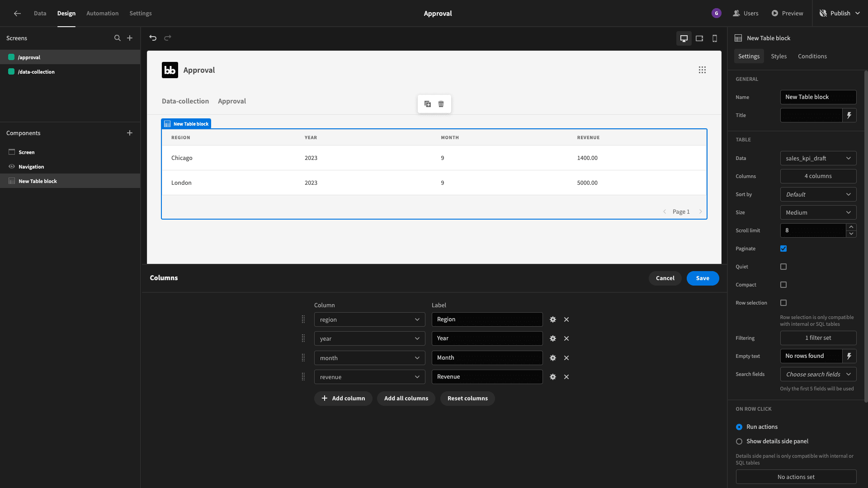
Task: Delete the selected table block
Action: [441, 104]
